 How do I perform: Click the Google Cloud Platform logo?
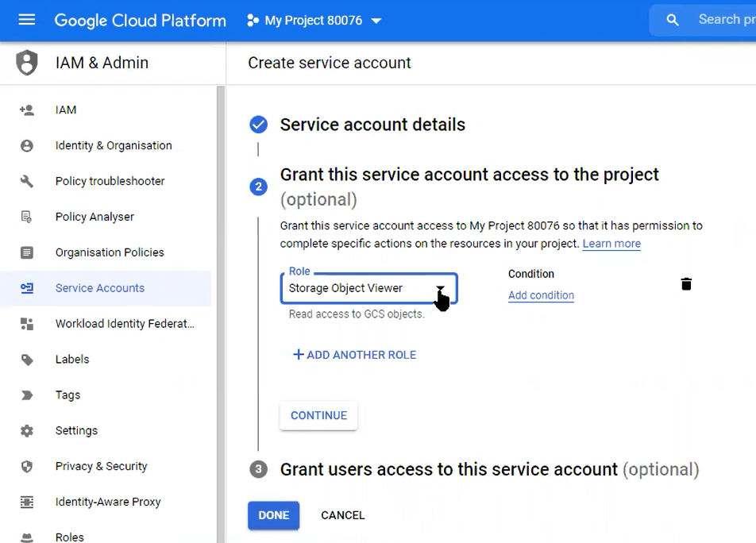[x=140, y=20]
